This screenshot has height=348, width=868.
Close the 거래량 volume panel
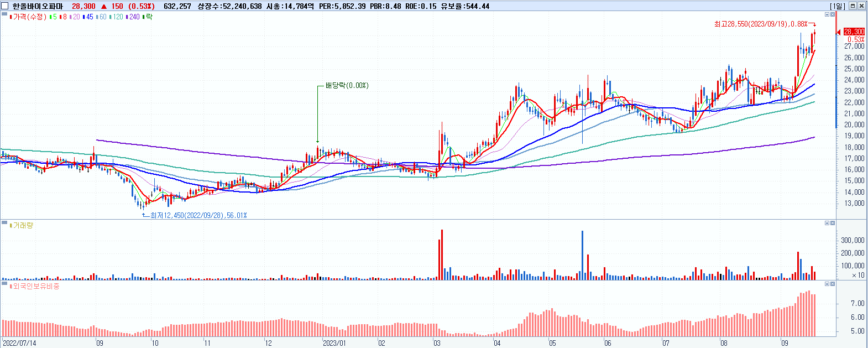click(x=833, y=223)
